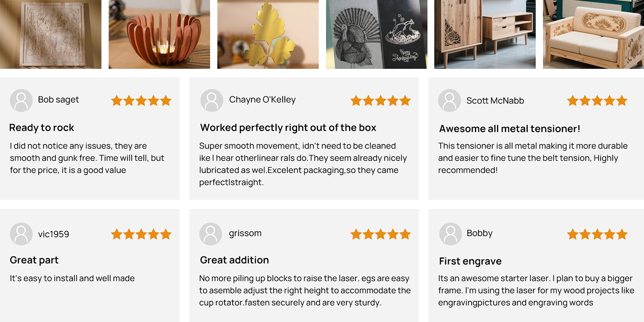This screenshot has width=644, height=322.
Task: Select the "Great addition" review heading
Action: [234, 260]
